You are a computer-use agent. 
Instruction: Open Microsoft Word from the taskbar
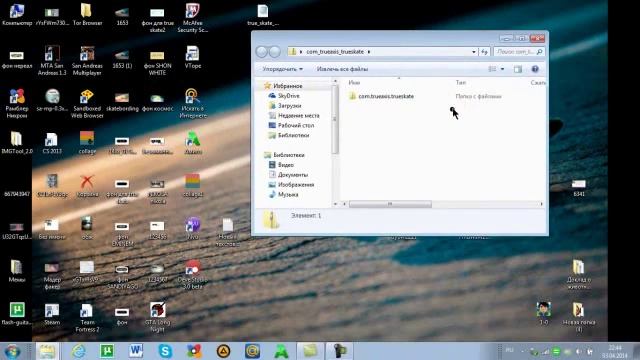tap(136, 351)
